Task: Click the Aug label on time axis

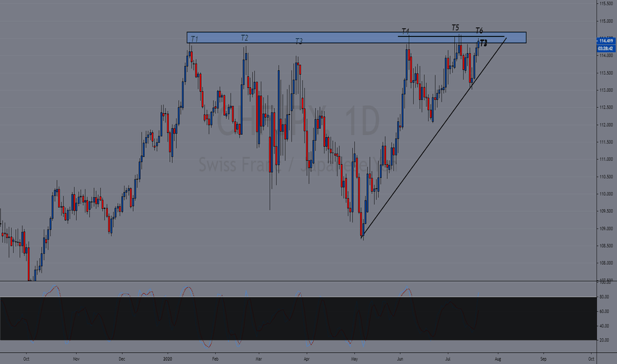Action: click(x=498, y=359)
